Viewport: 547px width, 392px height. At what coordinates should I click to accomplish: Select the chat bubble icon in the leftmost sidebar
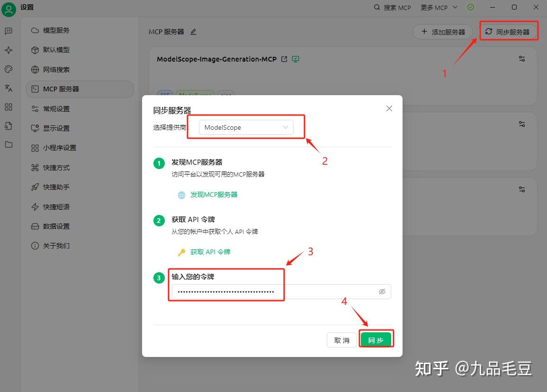[9, 31]
